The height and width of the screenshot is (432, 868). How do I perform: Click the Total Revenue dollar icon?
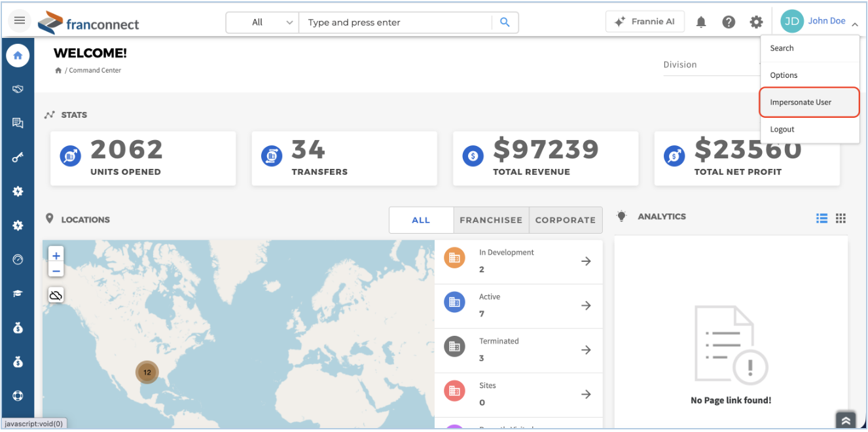pyautogui.click(x=473, y=156)
